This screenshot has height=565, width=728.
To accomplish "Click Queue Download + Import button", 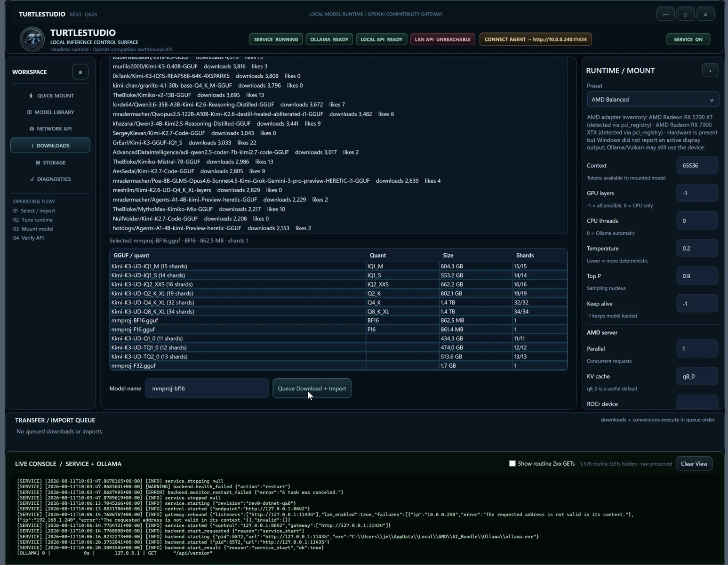I will pos(312,388).
